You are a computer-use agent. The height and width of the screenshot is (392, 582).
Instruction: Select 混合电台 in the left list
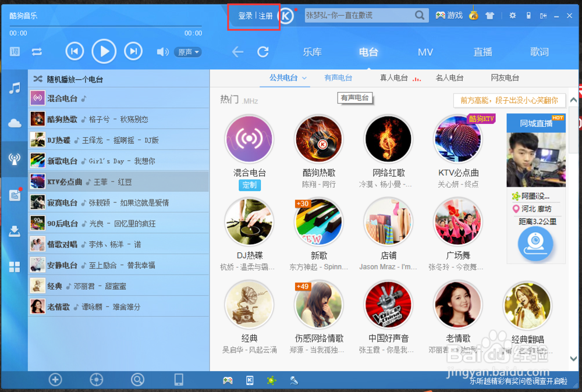click(119, 98)
